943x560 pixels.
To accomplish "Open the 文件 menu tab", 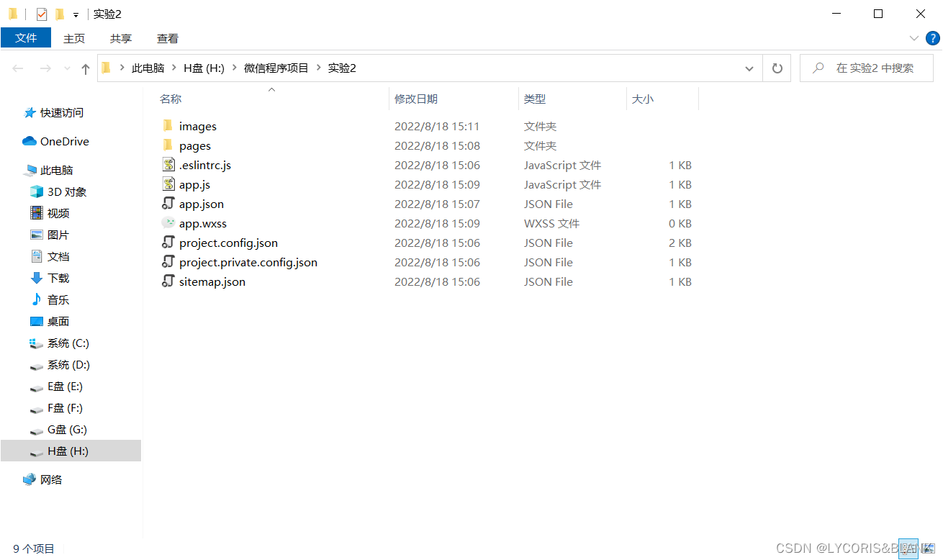I will point(26,38).
